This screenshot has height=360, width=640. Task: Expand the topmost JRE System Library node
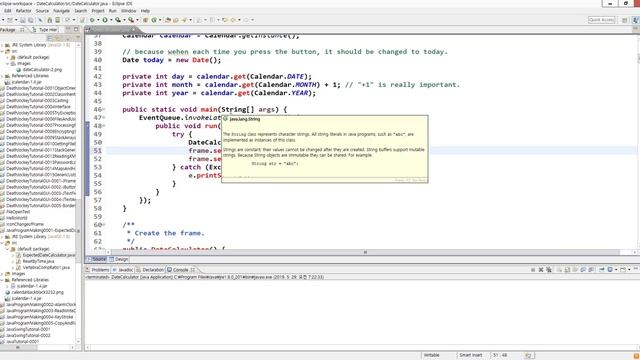(x=2, y=45)
